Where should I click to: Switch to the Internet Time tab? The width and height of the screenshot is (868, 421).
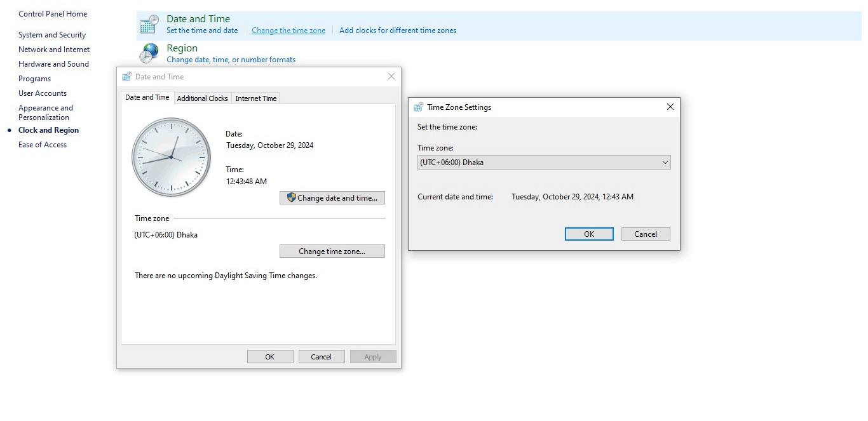coord(256,98)
